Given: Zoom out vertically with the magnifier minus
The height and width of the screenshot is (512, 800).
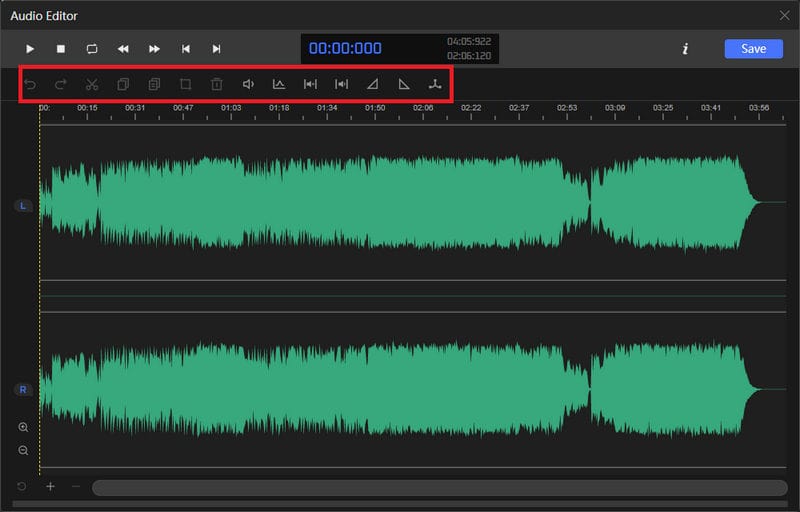Looking at the screenshot, I should pos(23,450).
